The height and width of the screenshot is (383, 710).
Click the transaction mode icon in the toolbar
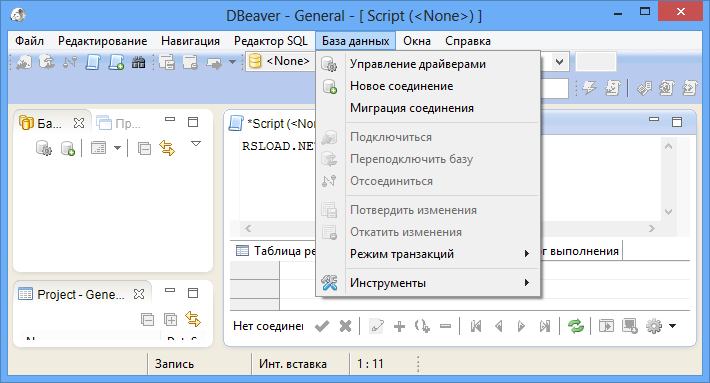click(x=214, y=62)
